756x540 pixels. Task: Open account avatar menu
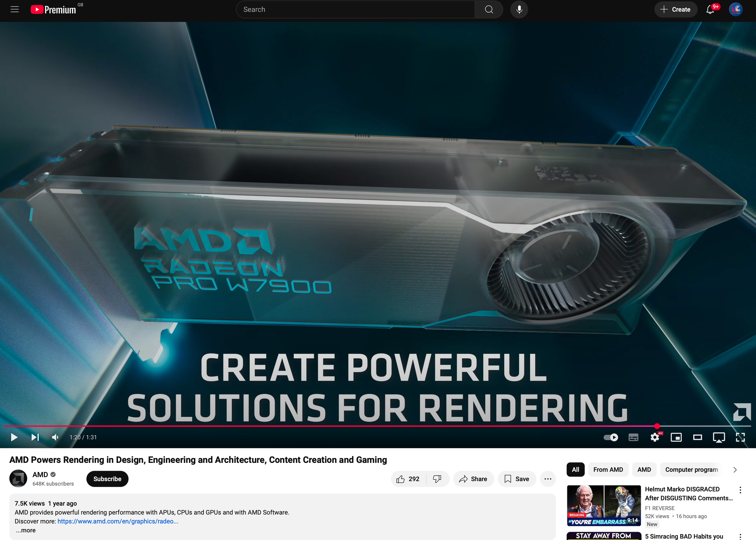[x=736, y=9]
